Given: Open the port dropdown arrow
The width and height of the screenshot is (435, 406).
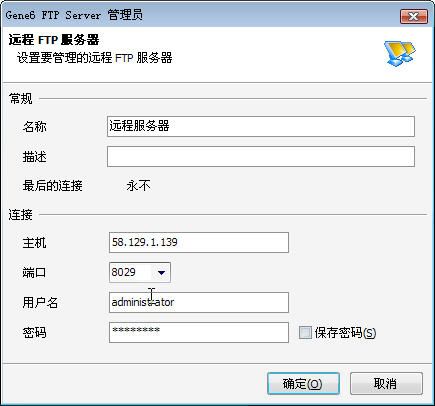Looking at the screenshot, I should point(161,273).
